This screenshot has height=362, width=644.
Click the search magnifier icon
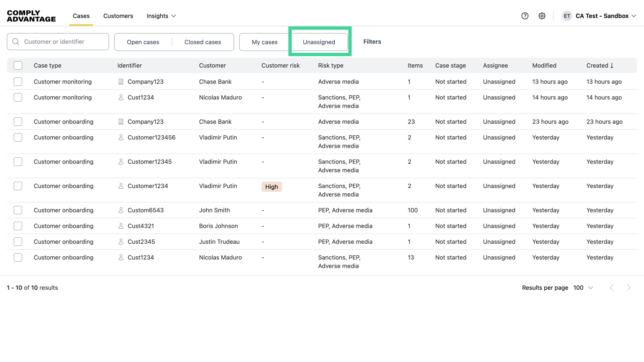(16, 42)
